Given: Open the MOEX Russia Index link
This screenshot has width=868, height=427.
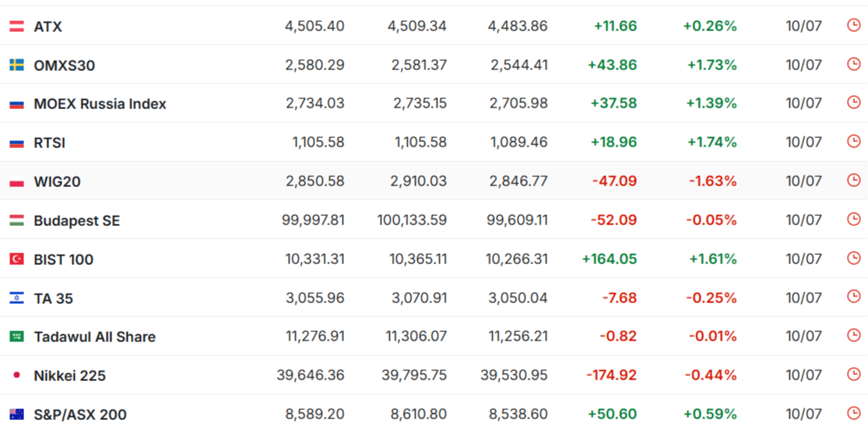Looking at the screenshot, I should pyautogui.click(x=100, y=104).
